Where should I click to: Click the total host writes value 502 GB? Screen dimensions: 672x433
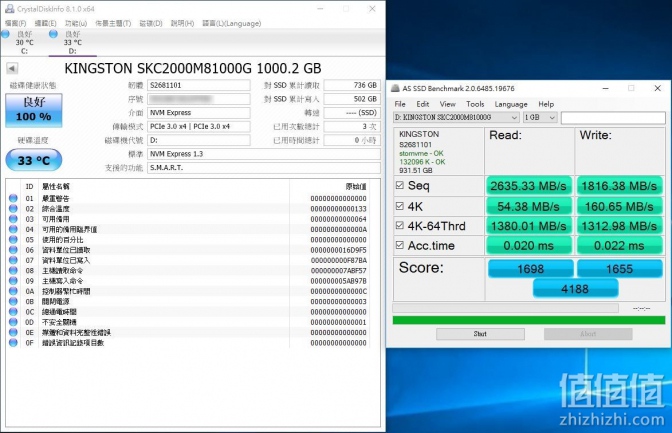coord(352,99)
